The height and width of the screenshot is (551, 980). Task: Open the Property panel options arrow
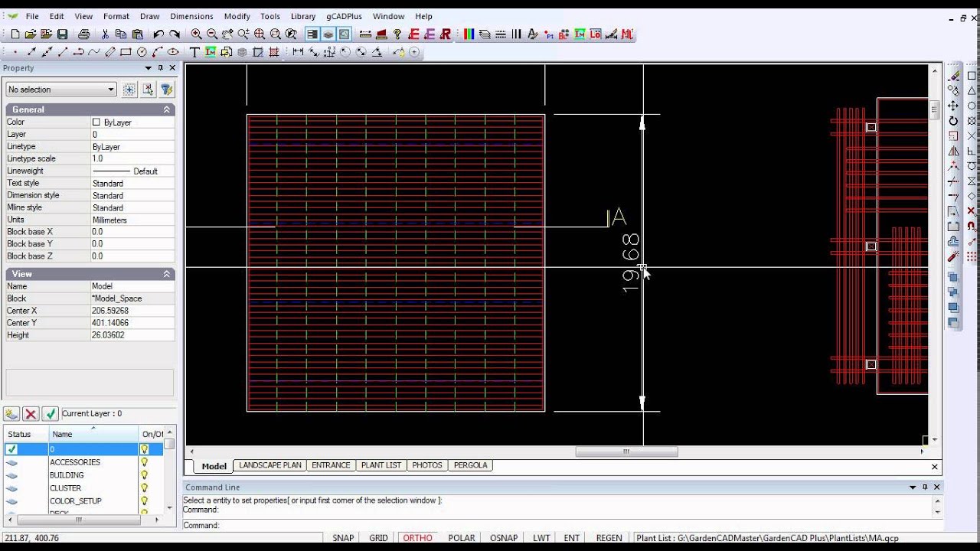click(x=148, y=68)
